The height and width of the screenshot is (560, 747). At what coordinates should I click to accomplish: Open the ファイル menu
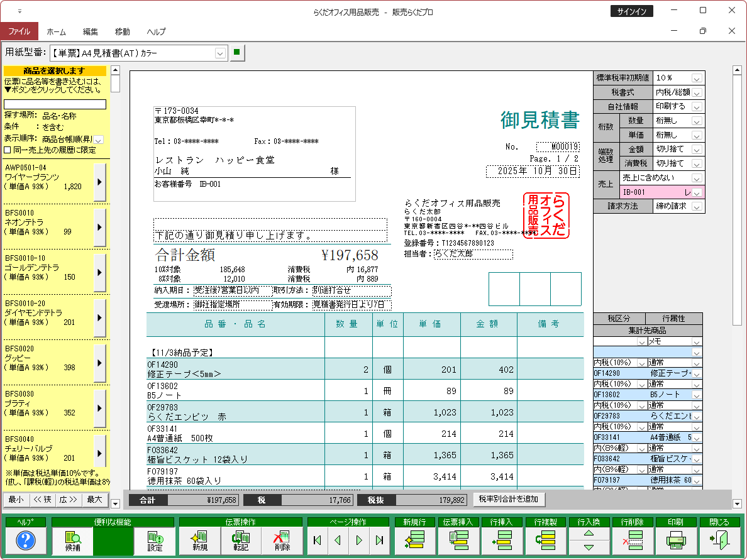pyautogui.click(x=19, y=31)
